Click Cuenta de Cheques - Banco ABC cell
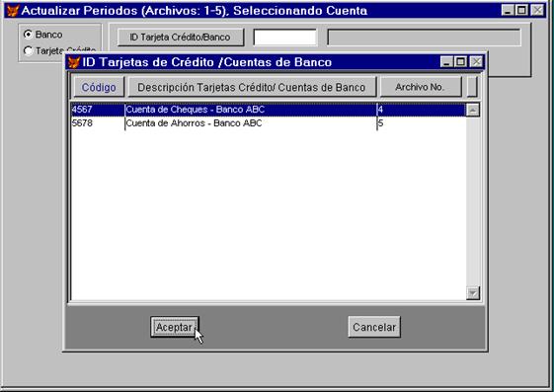The image size is (554, 392). [x=251, y=110]
